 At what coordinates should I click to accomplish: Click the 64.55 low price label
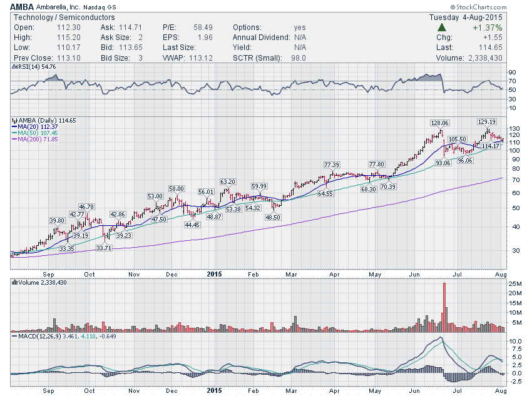point(325,193)
